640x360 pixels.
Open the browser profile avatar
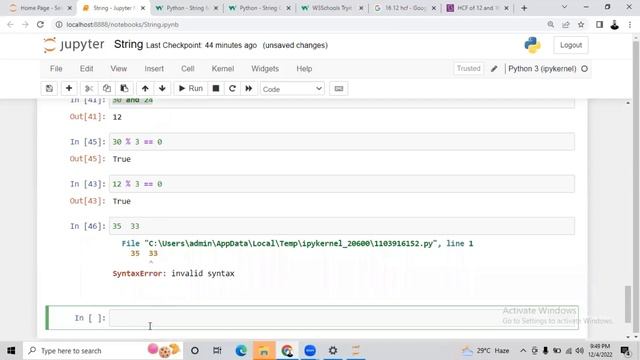(x=614, y=24)
